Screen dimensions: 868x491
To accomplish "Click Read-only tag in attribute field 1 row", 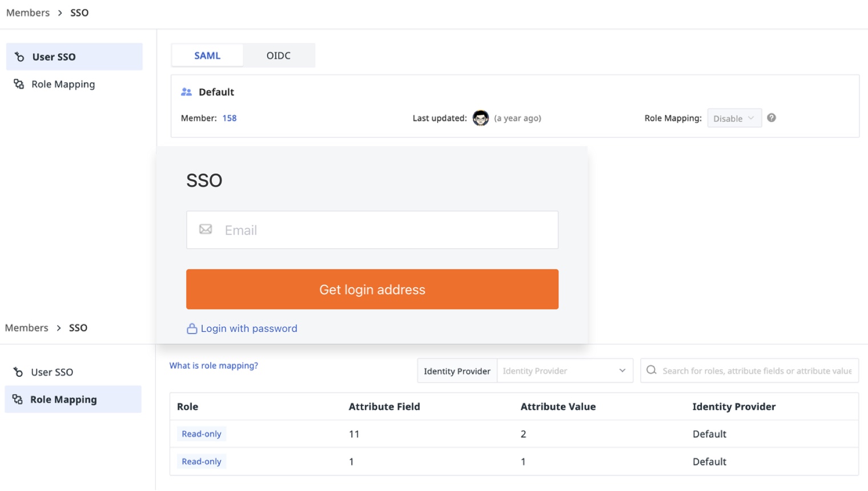I will click(x=202, y=461).
